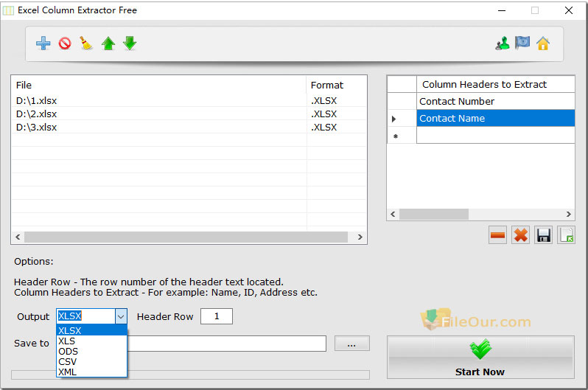Open the yellow home page icon

(x=542, y=43)
